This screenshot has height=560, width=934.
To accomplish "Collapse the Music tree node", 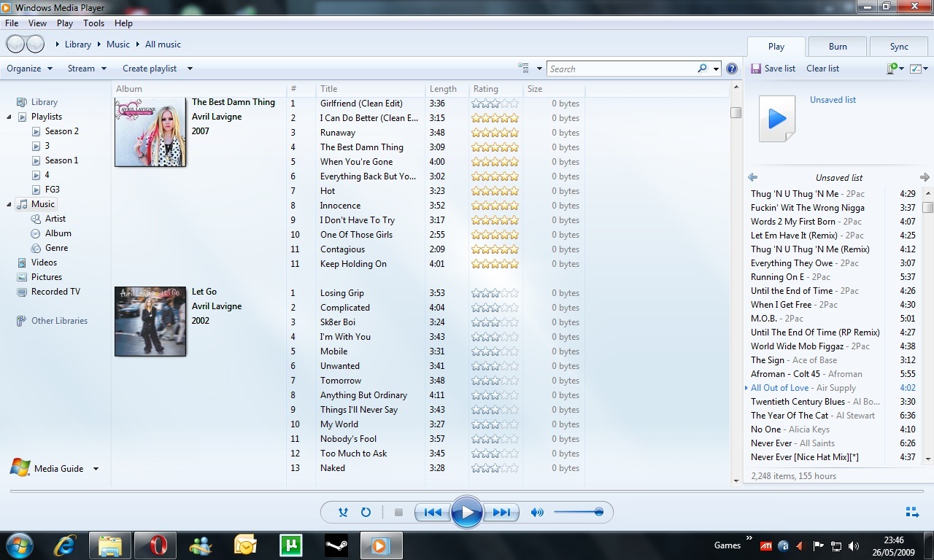I will (9, 204).
